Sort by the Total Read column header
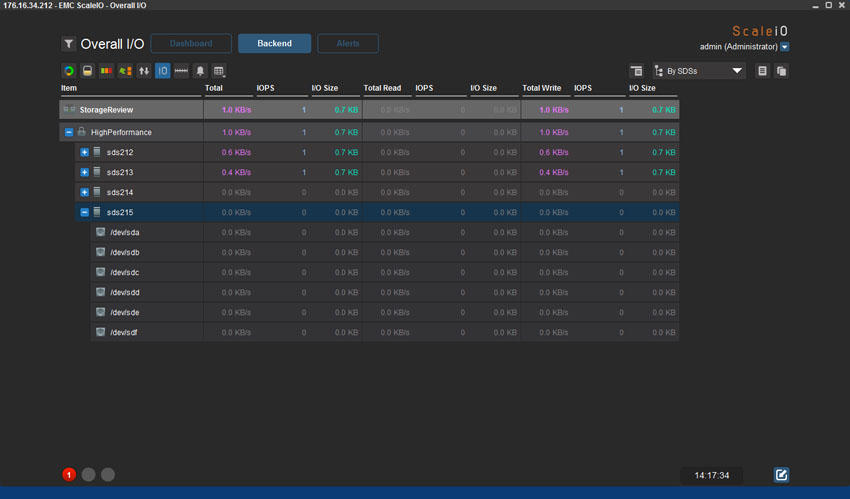 pos(382,88)
